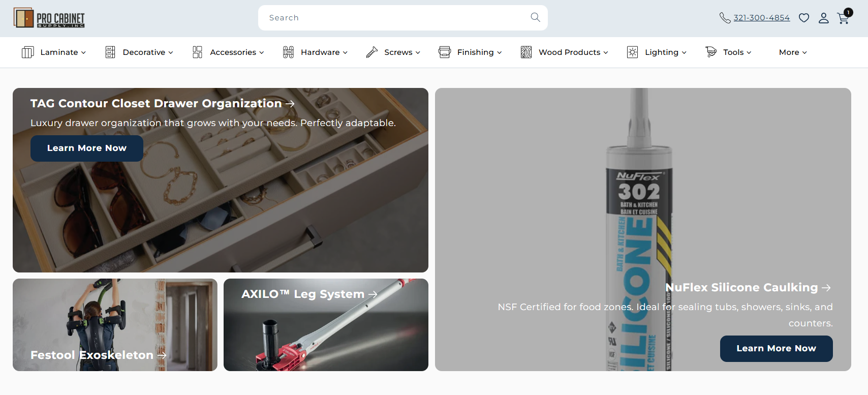Click Learn More Now on NuFlex banner
The width and height of the screenshot is (868, 395).
click(776, 349)
